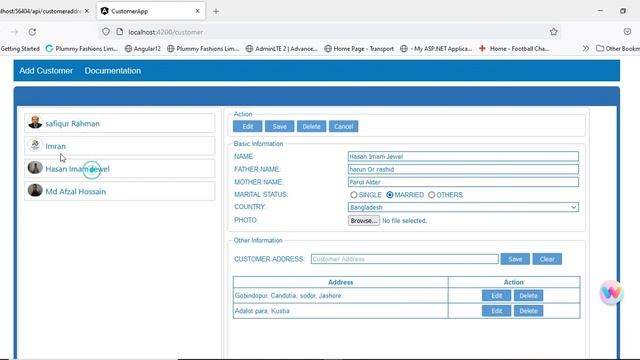Image resolution: width=640 pixels, height=360 pixels.
Task: Click Md Afzal Hossain's avatar photo
Action: click(35, 190)
